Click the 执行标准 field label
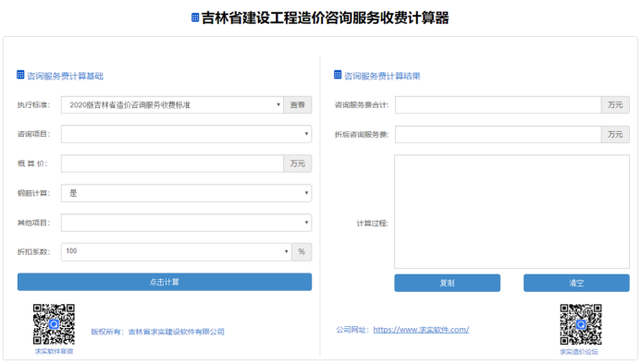 (x=33, y=105)
